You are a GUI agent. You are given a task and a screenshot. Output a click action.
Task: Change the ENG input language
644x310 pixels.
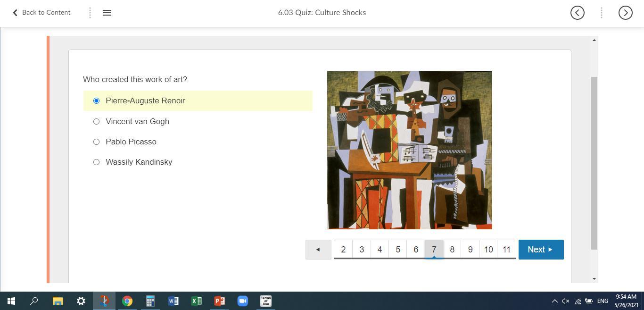click(x=603, y=301)
